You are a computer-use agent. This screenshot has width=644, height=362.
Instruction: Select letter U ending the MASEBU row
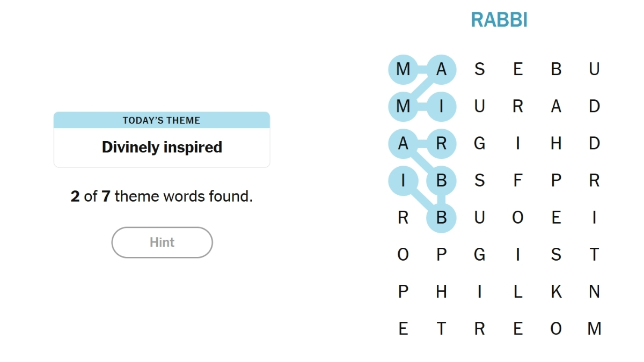tap(594, 69)
